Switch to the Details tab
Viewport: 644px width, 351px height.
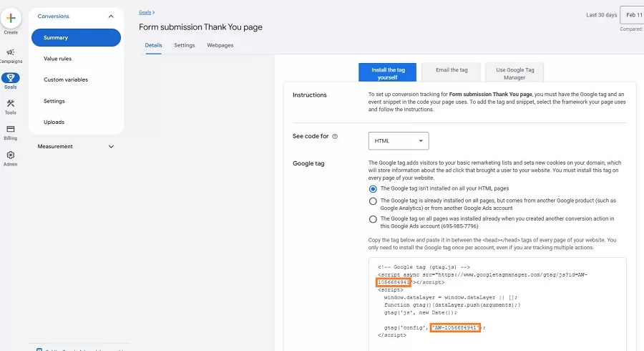pyautogui.click(x=153, y=45)
